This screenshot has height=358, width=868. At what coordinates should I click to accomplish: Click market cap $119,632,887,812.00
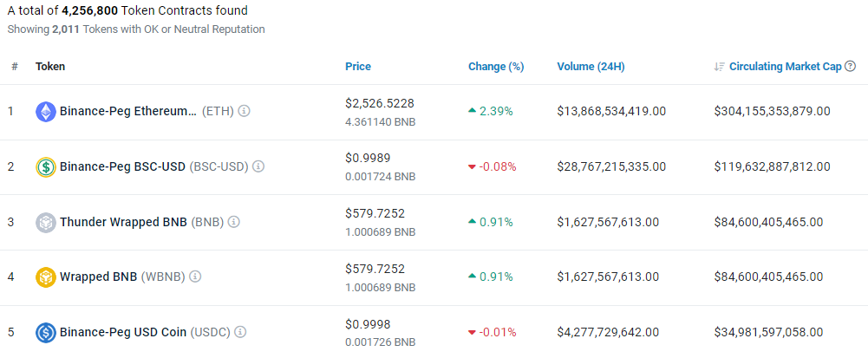pyautogui.click(x=773, y=166)
